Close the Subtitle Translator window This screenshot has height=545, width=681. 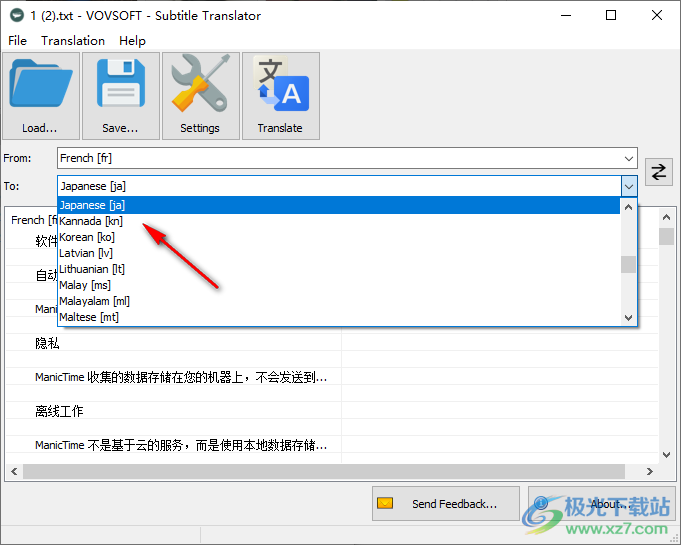pos(657,16)
